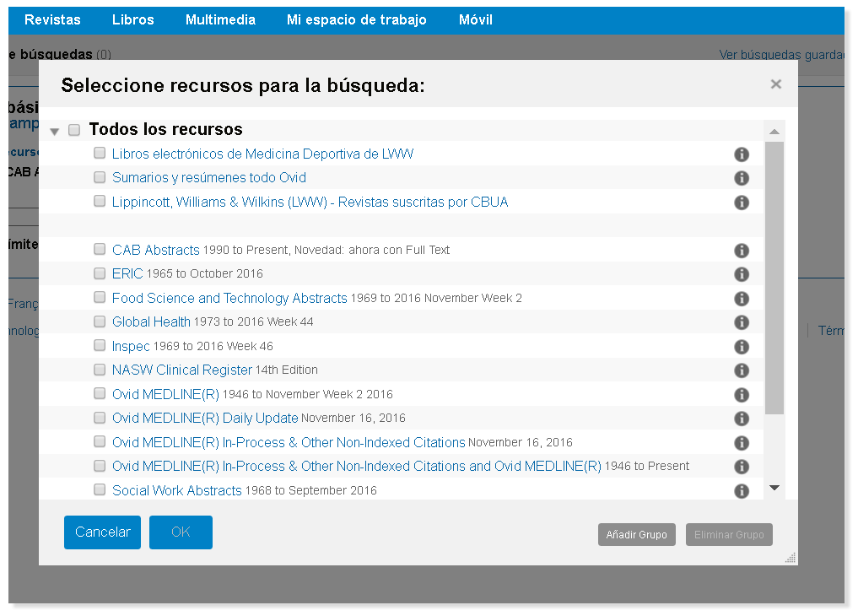The width and height of the screenshot is (858, 616).
Task: Show info for Ovid MEDLINE(R) 1946 to November
Action: click(741, 395)
